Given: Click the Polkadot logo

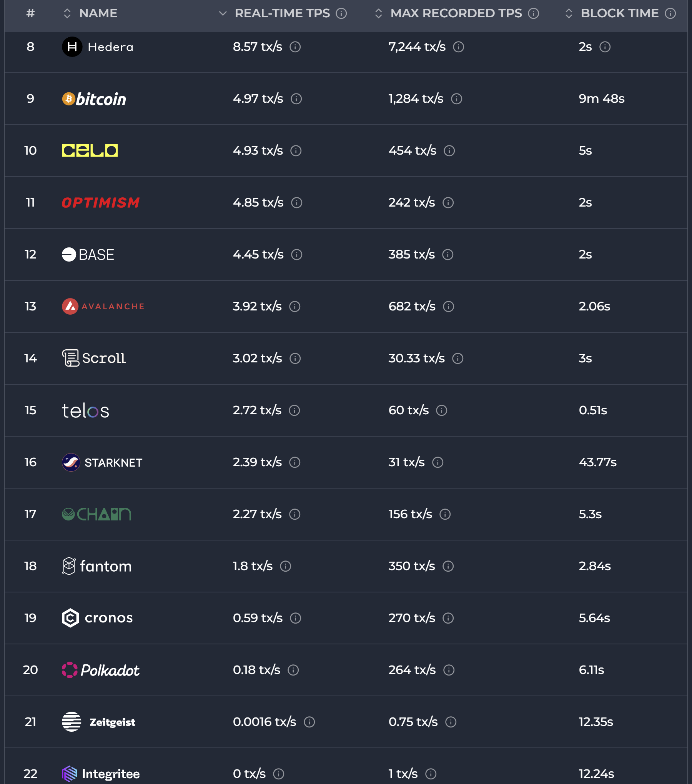Looking at the screenshot, I should pos(100,670).
